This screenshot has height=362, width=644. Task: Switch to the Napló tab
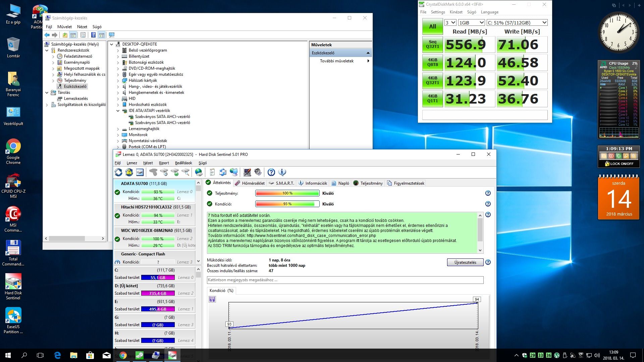point(340,183)
